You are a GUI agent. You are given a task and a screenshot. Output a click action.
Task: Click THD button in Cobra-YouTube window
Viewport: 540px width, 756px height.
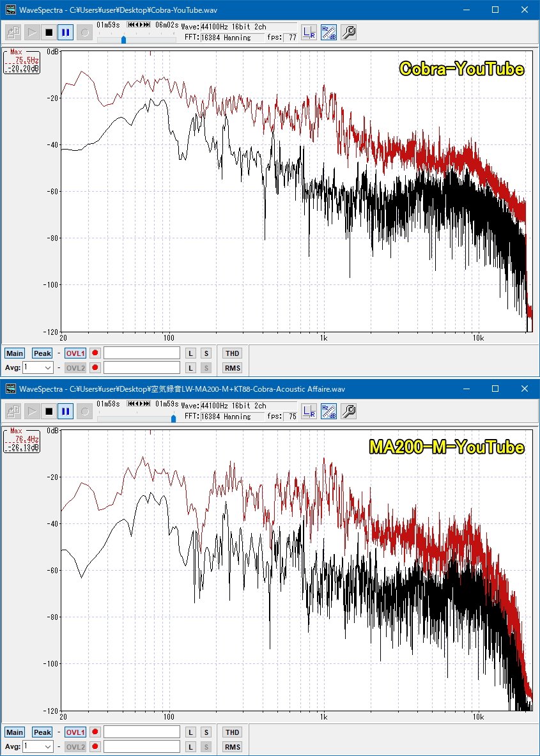point(232,353)
